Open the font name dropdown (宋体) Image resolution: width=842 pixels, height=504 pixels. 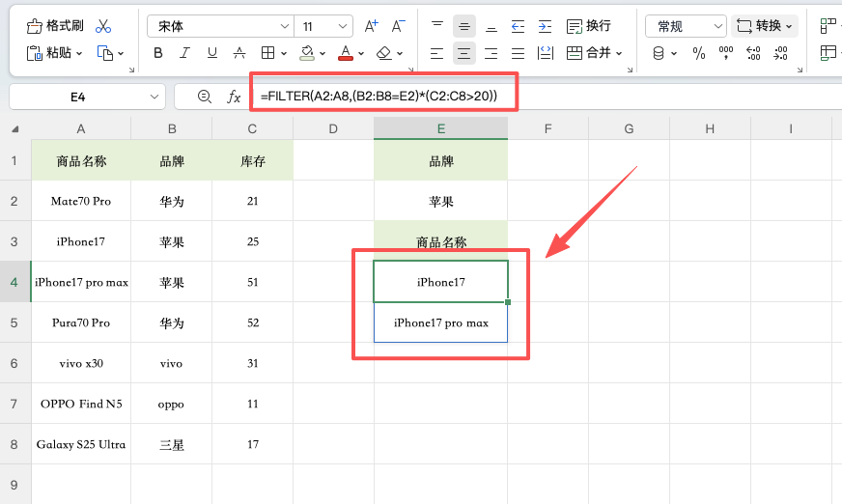click(x=221, y=26)
